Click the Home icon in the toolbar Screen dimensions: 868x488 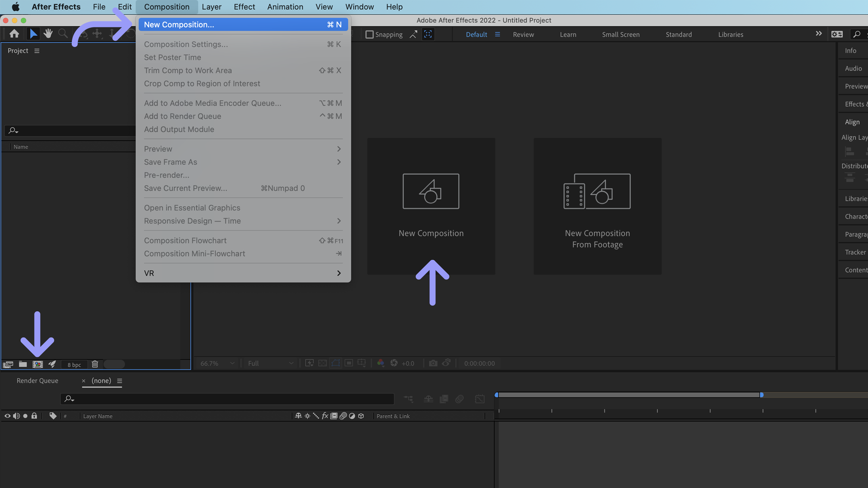coord(14,34)
